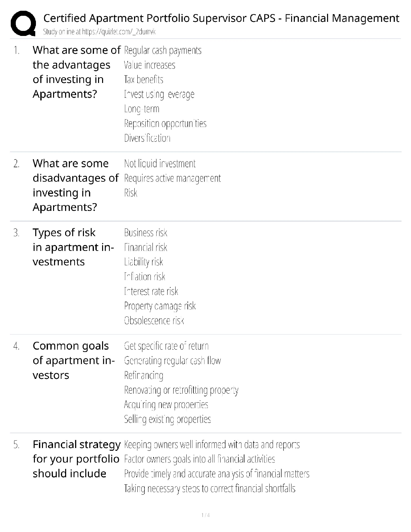Screen dimensions: 411x532
Task: Select 'Not liquid investment' answer text
Action: [x=159, y=164]
